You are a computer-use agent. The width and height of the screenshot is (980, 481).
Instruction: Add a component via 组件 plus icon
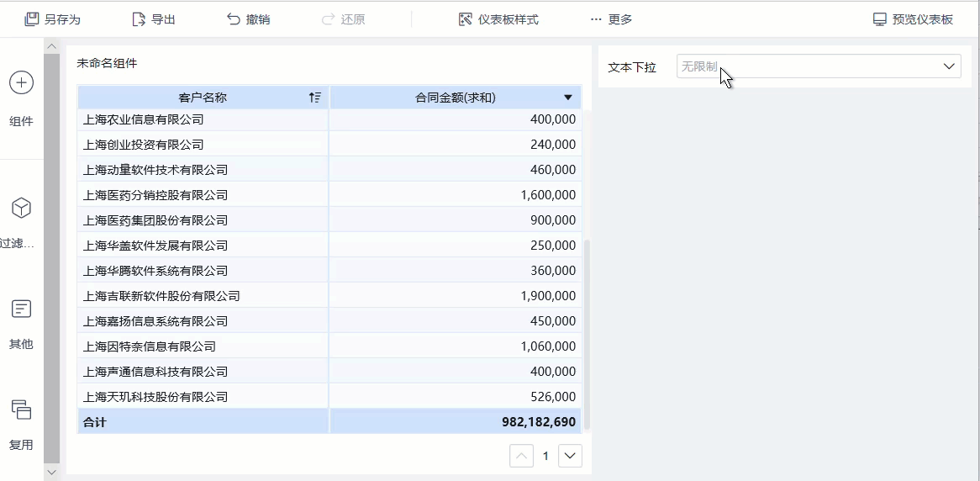point(21,82)
